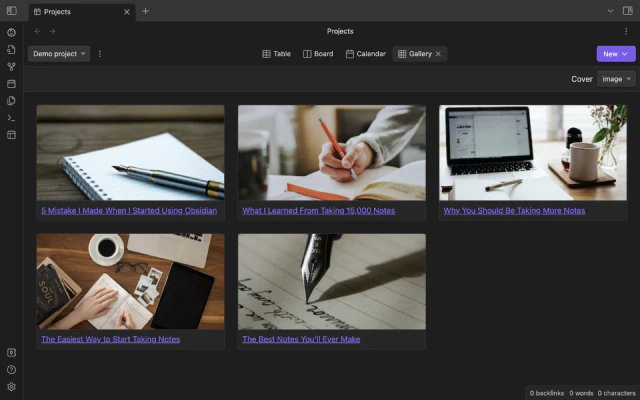Open the command palette terminal icon
Viewport: 640px width, 400px height.
tap(11, 117)
